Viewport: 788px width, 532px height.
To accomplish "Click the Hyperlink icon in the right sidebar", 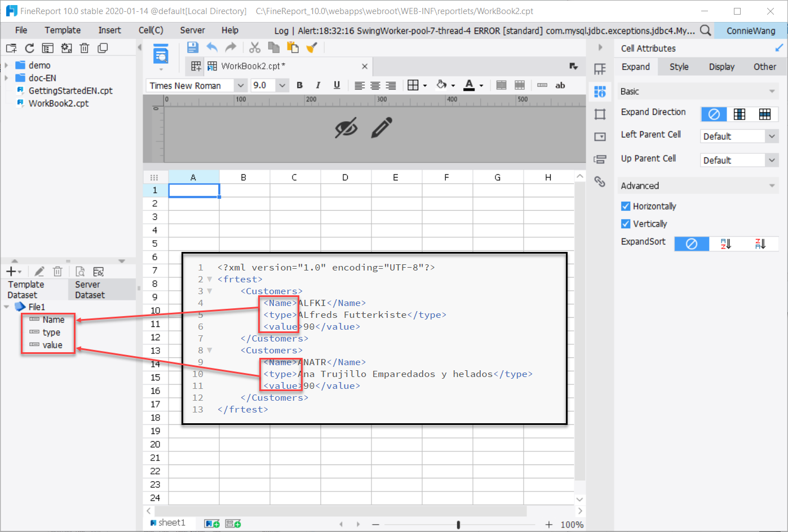I will [x=600, y=181].
